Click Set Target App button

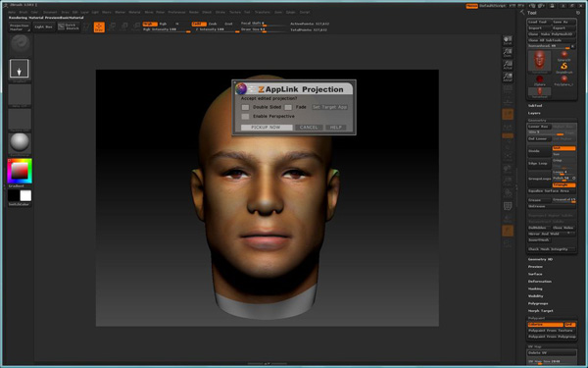pyautogui.click(x=330, y=107)
